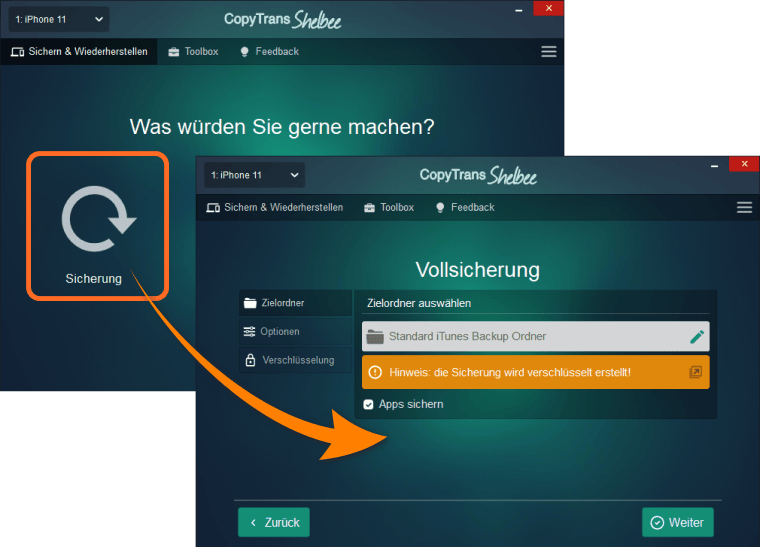This screenshot has width=760, height=548.
Task: Open Optionen section in sidebar
Action: coord(296,331)
